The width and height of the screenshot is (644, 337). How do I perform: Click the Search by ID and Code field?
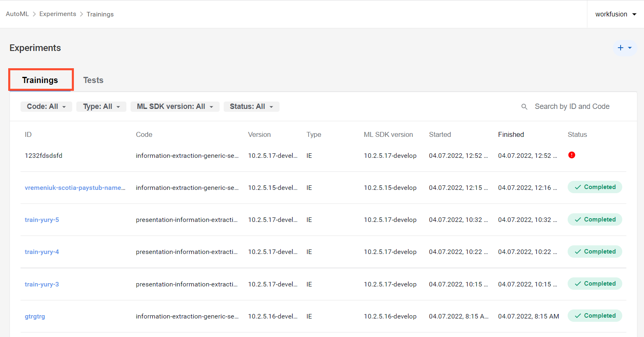pos(572,106)
